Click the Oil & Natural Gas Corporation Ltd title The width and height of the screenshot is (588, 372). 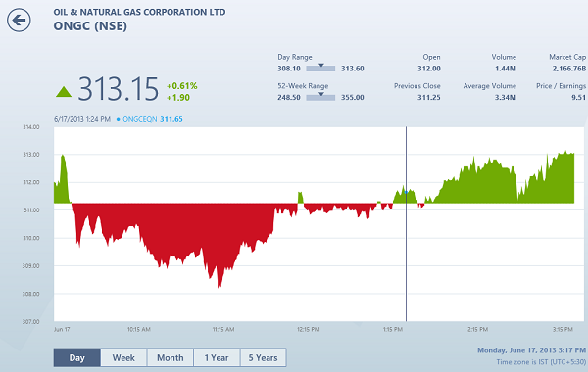tap(139, 12)
